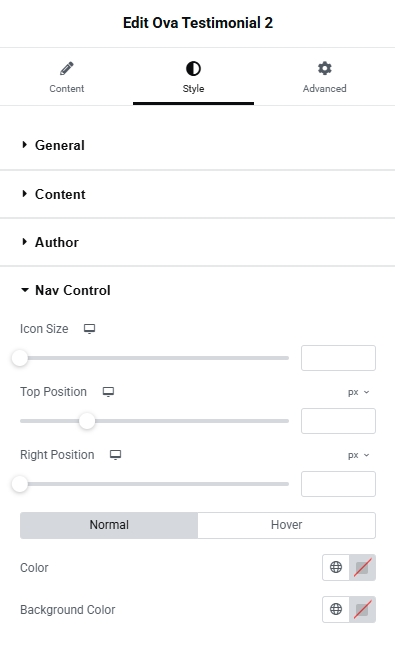Select the Normal state toggle
Viewport: 395px width, 647px height.
coord(109,525)
